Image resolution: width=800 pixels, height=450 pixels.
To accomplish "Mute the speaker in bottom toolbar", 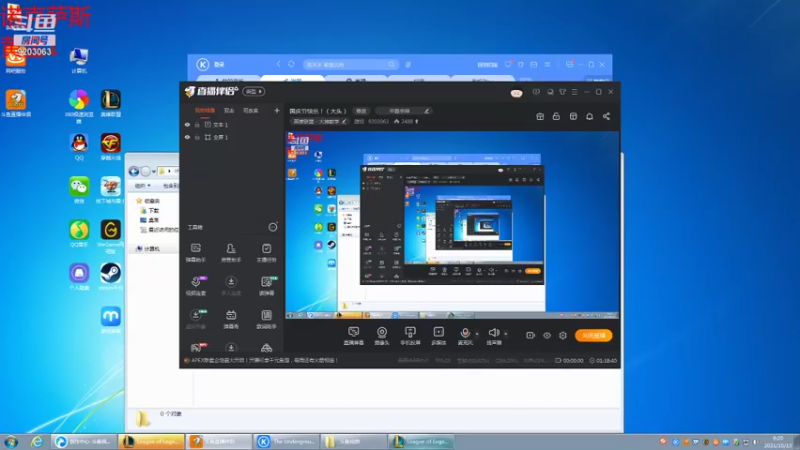I will click(493, 336).
